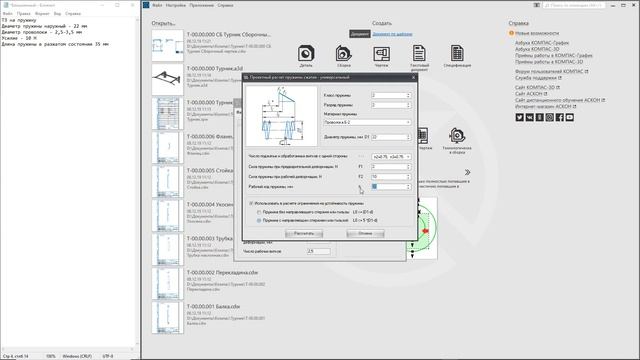Create a new Спецификация document
This screenshot has height=360, width=640.
457,56
